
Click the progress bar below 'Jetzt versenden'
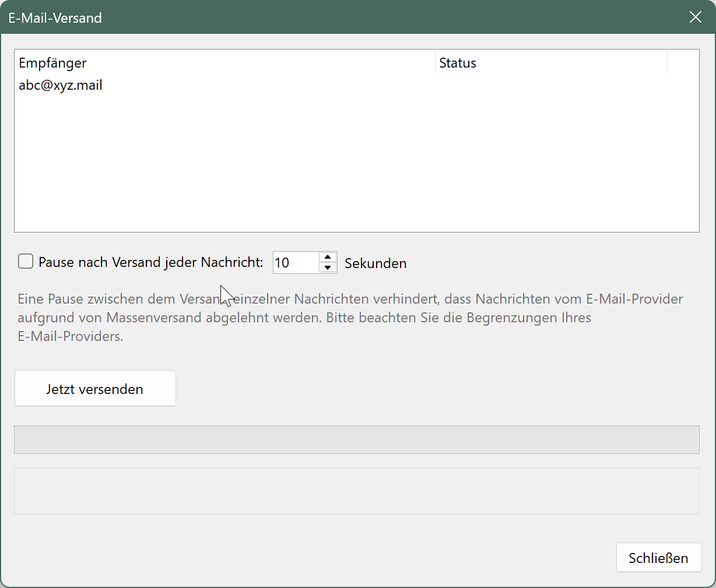click(x=357, y=439)
